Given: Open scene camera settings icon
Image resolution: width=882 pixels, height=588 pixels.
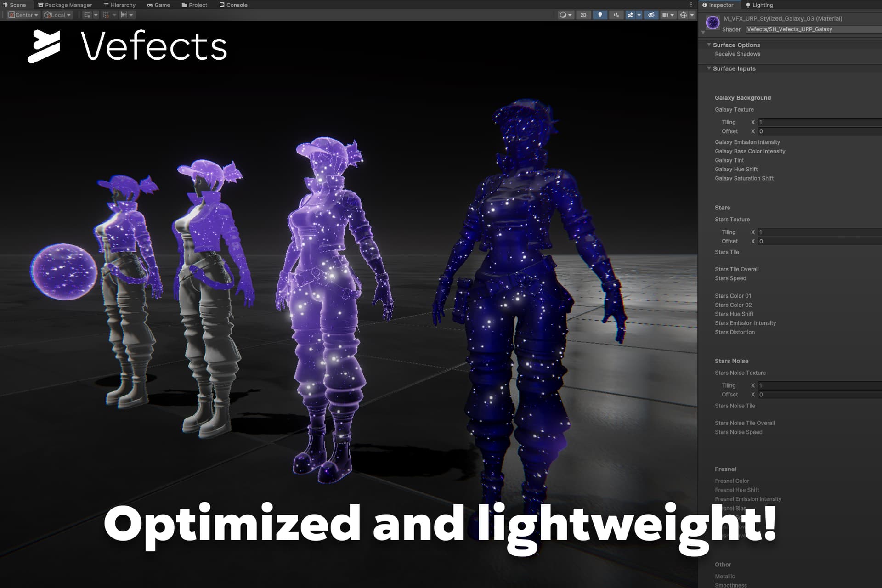Looking at the screenshot, I should coord(665,15).
